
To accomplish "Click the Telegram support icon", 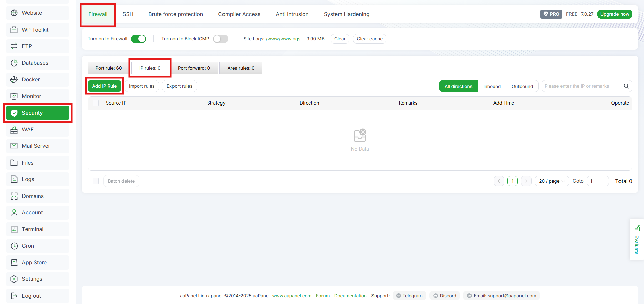I will tap(398, 296).
